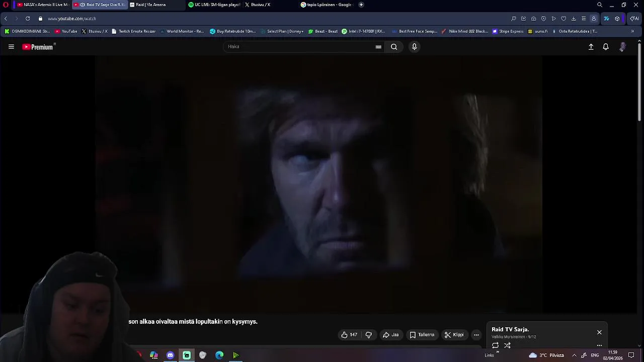
Task: Open Stripe Express bookmark
Action: (x=508, y=31)
